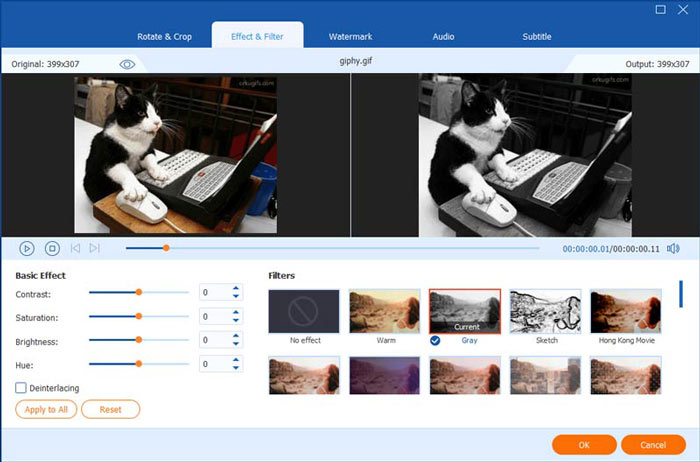Apply the Hong Kong Movie filter

coord(625,311)
